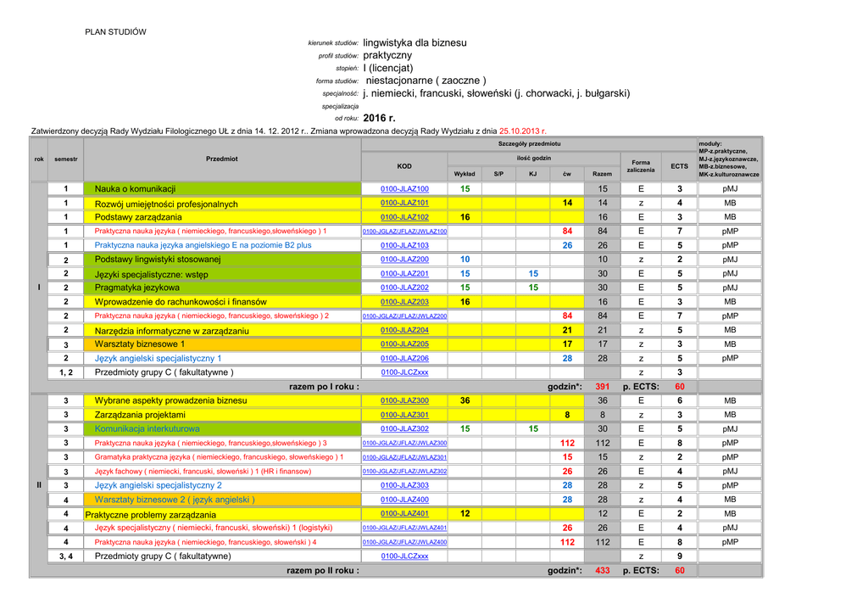Select the 'Przedmiot' column header
This screenshot has height=615, width=868.
tap(222, 159)
